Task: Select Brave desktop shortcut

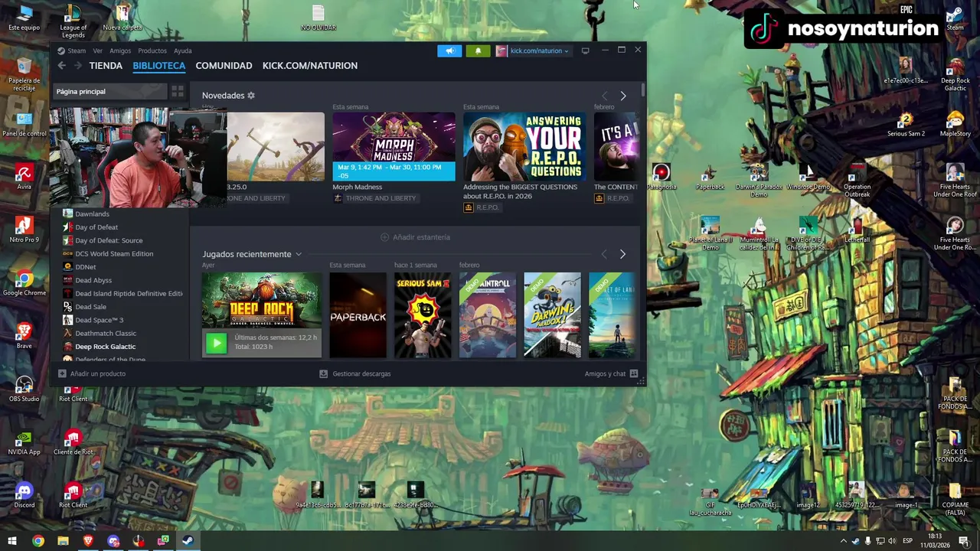Action: click(x=24, y=335)
